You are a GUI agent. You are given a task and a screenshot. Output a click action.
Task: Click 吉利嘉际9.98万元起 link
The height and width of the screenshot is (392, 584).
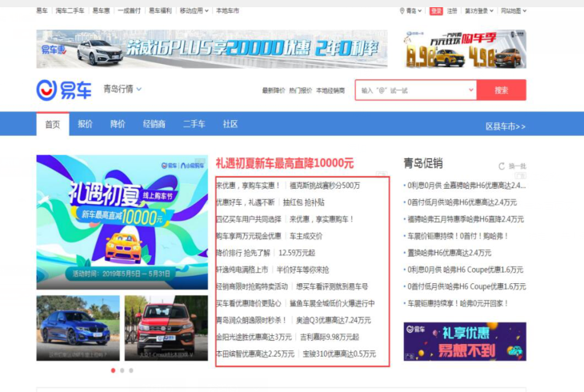pos(330,337)
